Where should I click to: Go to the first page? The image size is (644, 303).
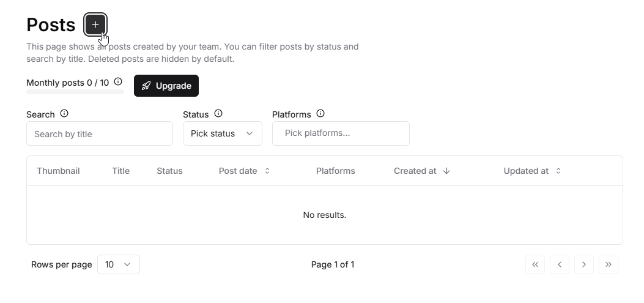pyautogui.click(x=535, y=265)
